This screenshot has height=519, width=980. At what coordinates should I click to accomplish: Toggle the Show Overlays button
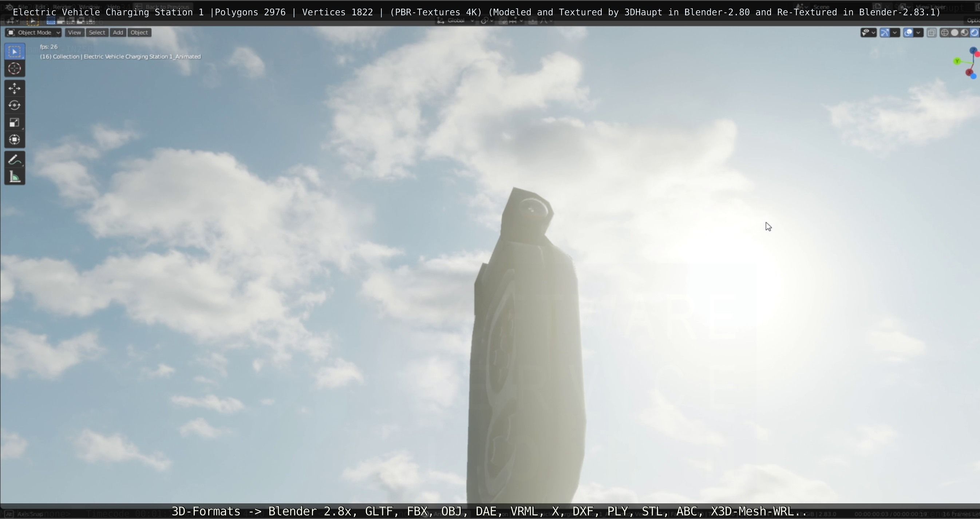[x=908, y=33]
